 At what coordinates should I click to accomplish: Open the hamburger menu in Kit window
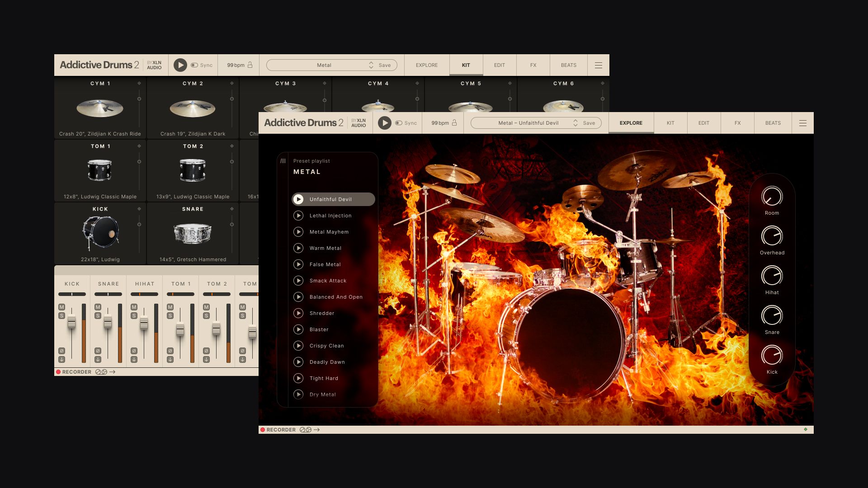(x=599, y=65)
